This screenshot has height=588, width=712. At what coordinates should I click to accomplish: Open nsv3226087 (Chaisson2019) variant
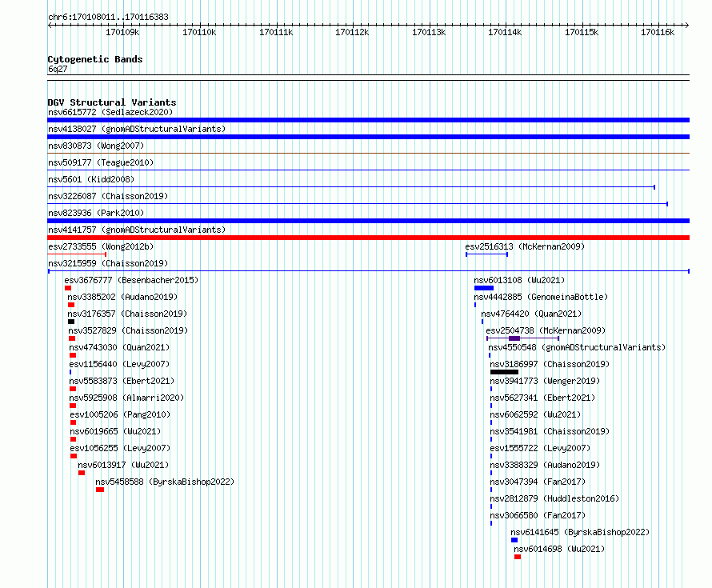click(x=108, y=196)
